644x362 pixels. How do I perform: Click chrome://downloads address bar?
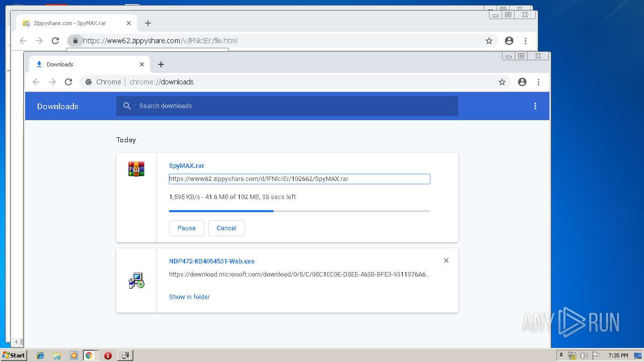(295, 82)
